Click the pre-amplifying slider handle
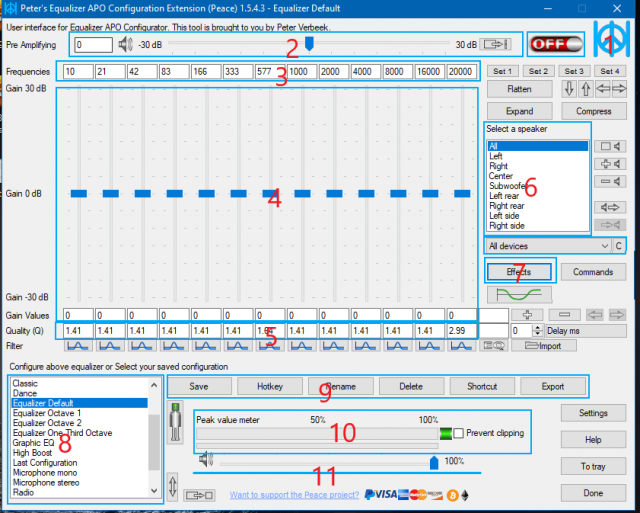The width and height of the screenshot is (640, 513). (309, 44)
